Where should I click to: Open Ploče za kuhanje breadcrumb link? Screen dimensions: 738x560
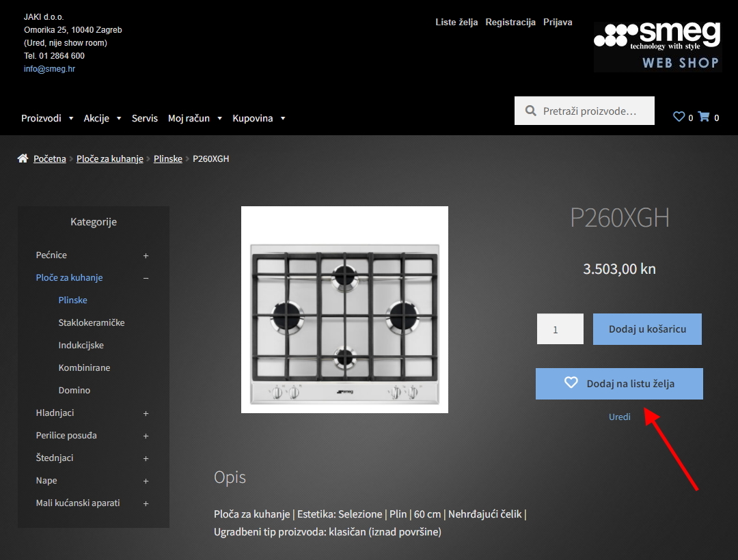tap(109, 159)
